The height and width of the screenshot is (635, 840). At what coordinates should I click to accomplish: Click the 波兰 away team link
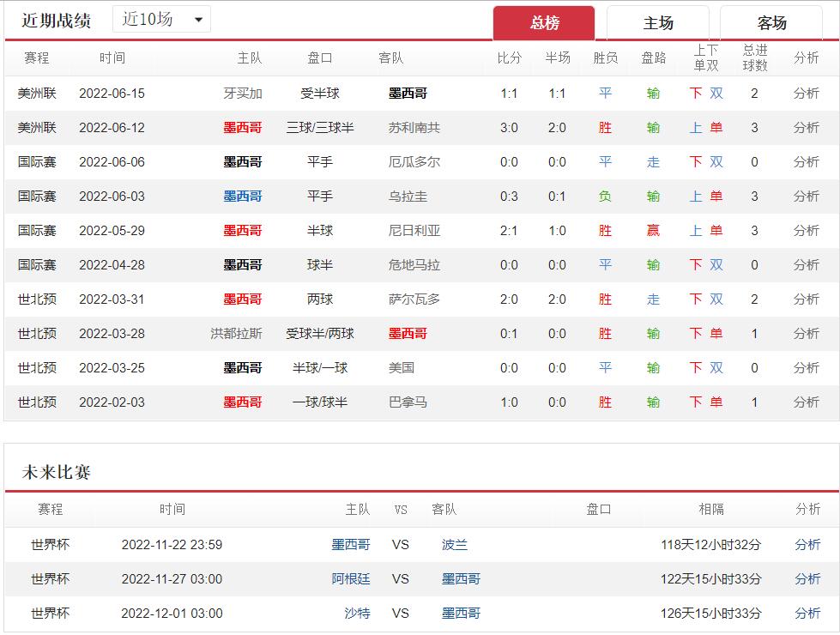pos(454,544)
